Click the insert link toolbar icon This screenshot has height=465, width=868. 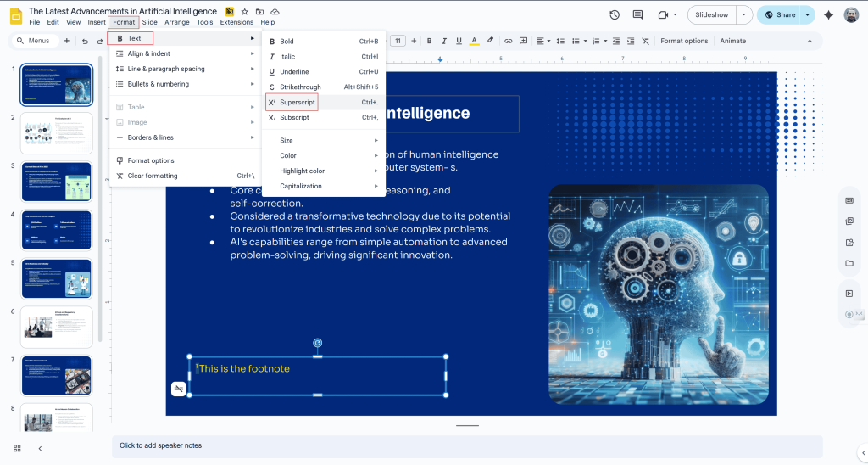point(509,41)
